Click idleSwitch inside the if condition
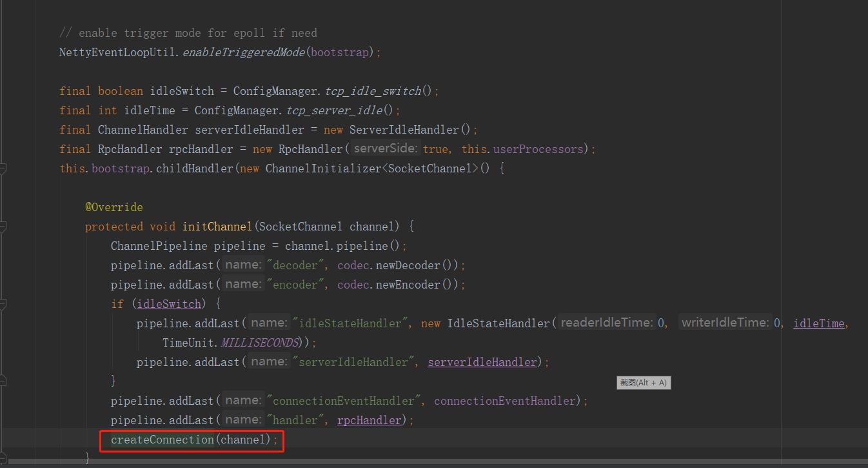The image size is (868, 468). [169, 304]
